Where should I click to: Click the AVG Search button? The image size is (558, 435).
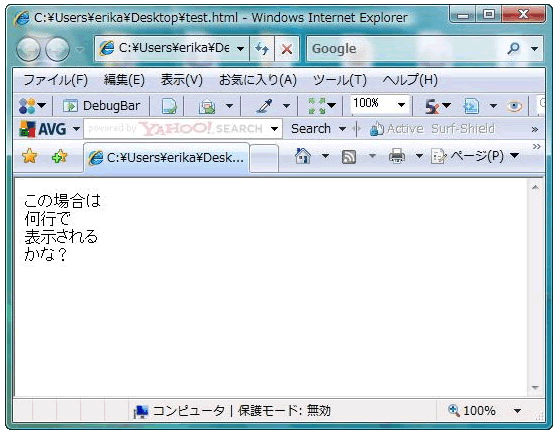[311, 129]
